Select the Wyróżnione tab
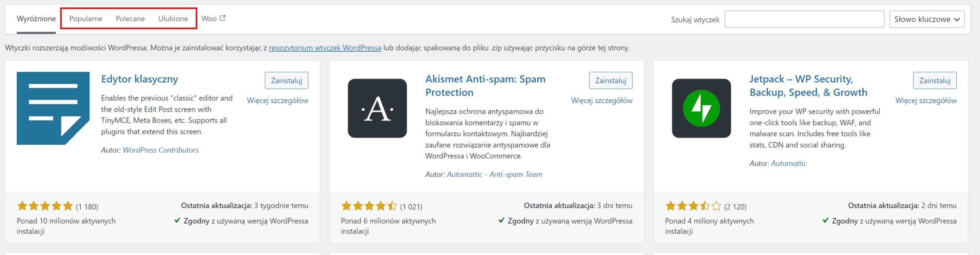980x255 pixels. coord(36,18)
